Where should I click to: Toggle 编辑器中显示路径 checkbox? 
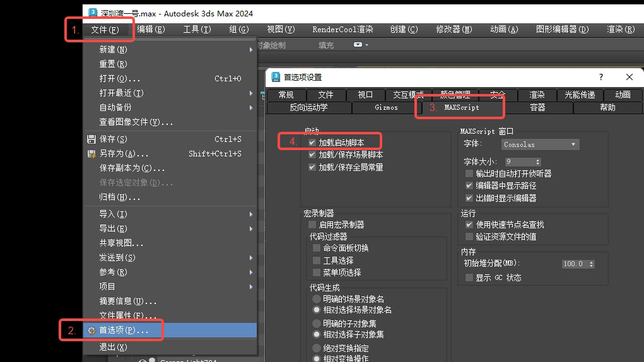tap(469, 185)
